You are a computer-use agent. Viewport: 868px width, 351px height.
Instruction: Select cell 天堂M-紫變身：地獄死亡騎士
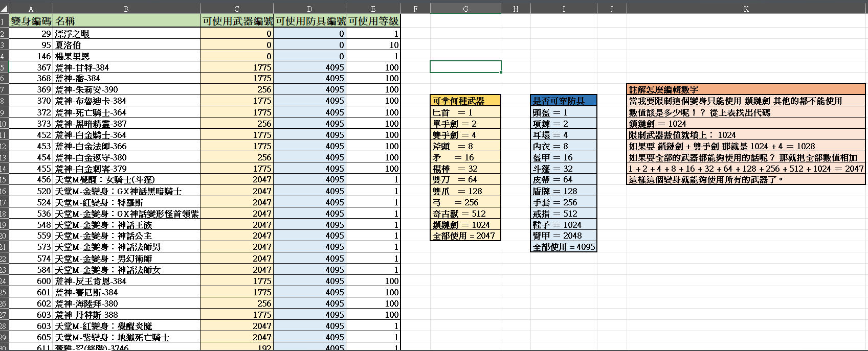click(126, 337)
